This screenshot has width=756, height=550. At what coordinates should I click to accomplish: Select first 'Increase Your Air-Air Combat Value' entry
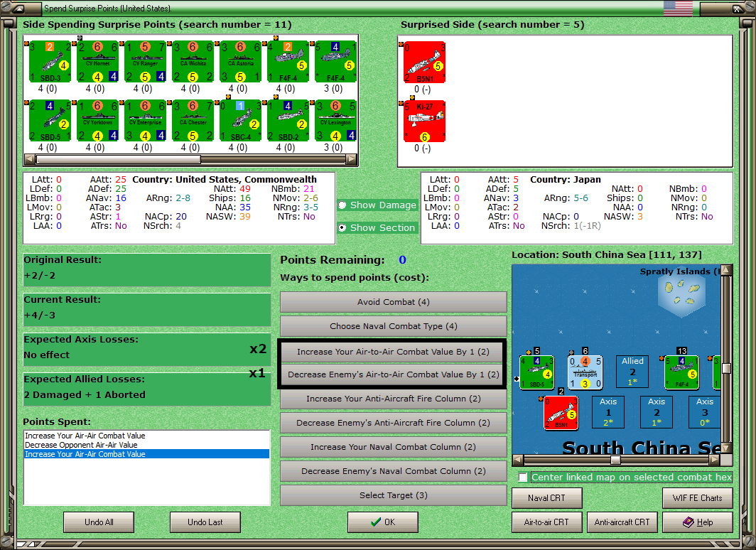point(85,436)
